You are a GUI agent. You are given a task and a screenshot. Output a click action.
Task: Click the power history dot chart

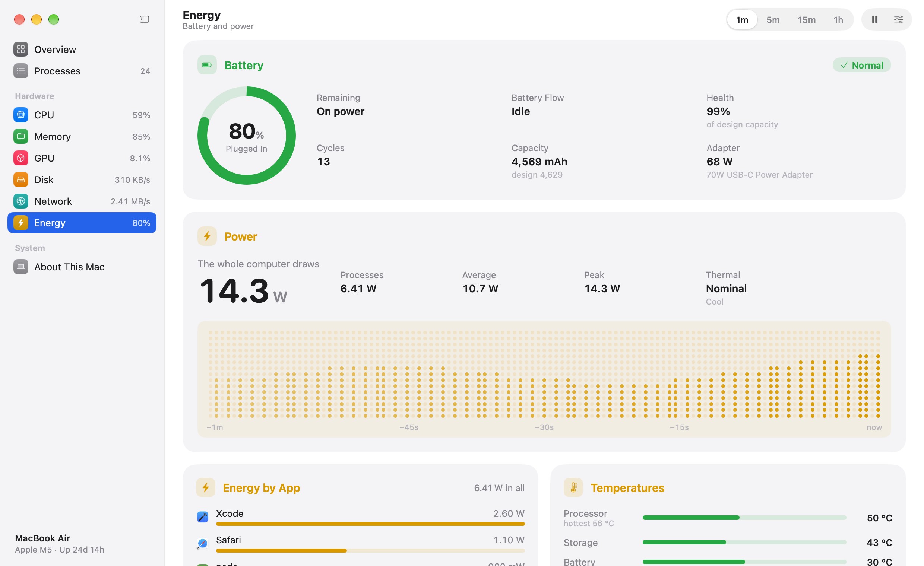(x=544, y=379)
